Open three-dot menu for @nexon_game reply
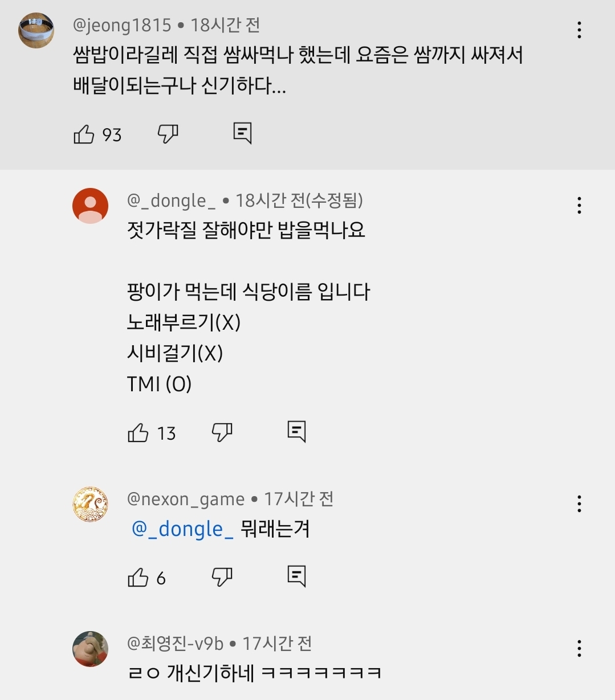The width and height of the screenshot is (615, 700). (x=579, y=503)
